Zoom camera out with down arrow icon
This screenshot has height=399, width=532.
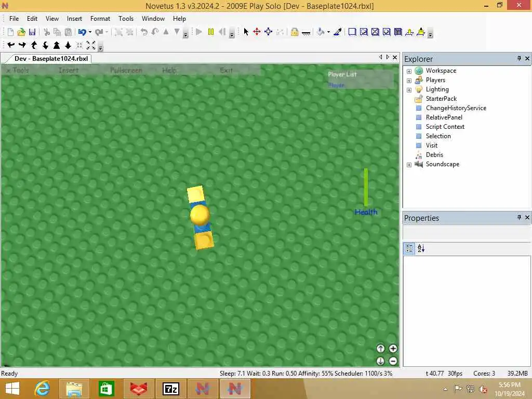tap(68, 45)
